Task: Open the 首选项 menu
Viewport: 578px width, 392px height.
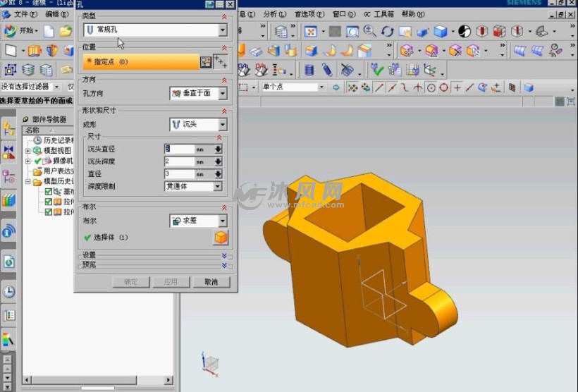Action: 307,13
